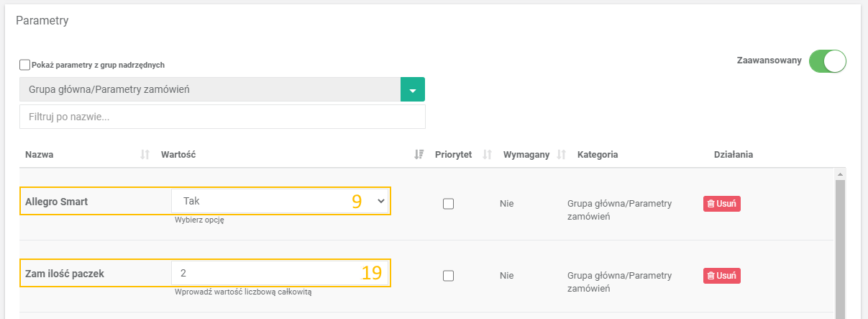Sort the table by Nazwa column icon
The height and width of the screenshot is (319, 868).
coord(145,155)
